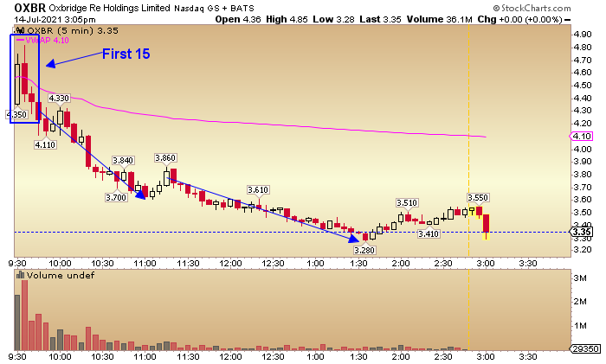Click the 3.70 mark on price axis
The image size is (606, 364).
coord(583,188)
